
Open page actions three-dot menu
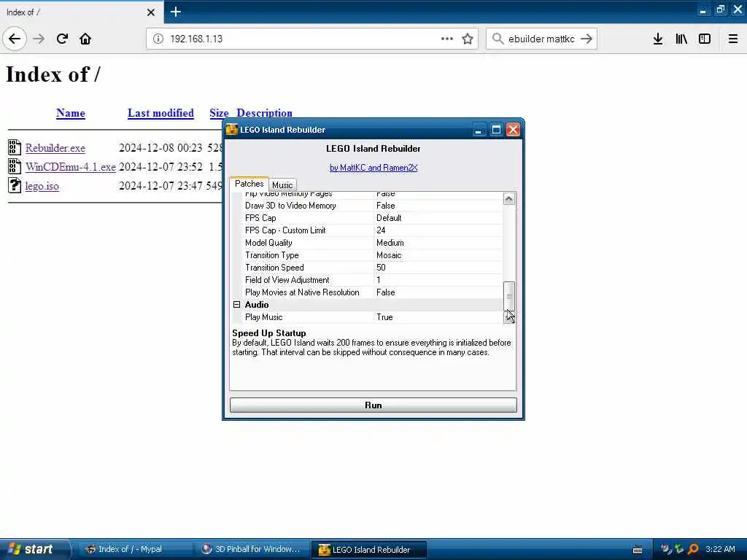447,39
